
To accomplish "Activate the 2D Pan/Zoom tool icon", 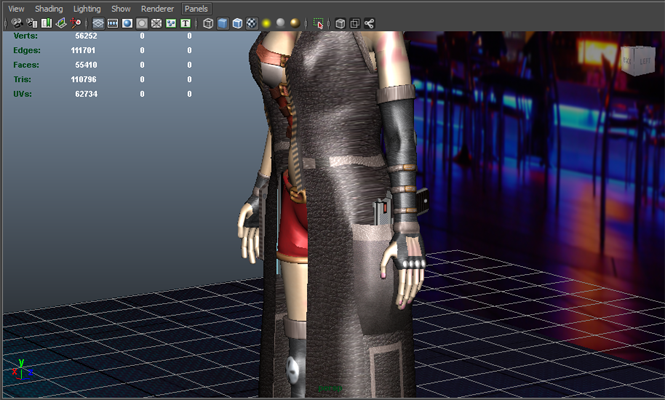I will (75, 23).
